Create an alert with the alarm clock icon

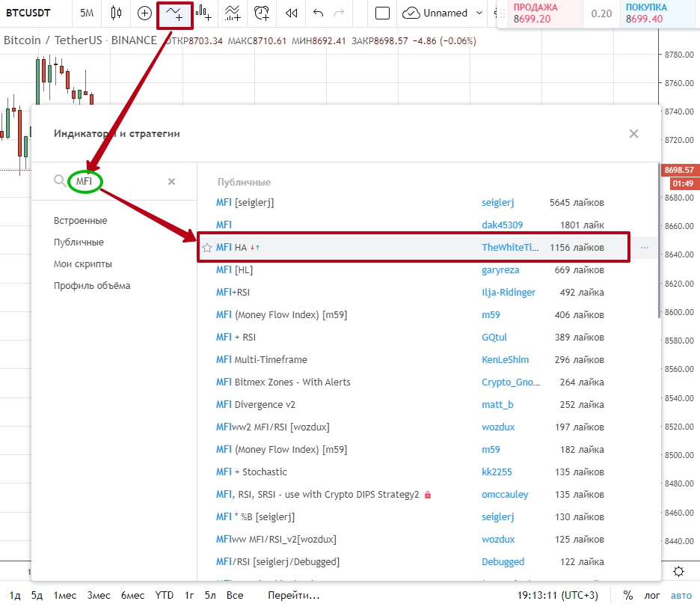[262, 13]
